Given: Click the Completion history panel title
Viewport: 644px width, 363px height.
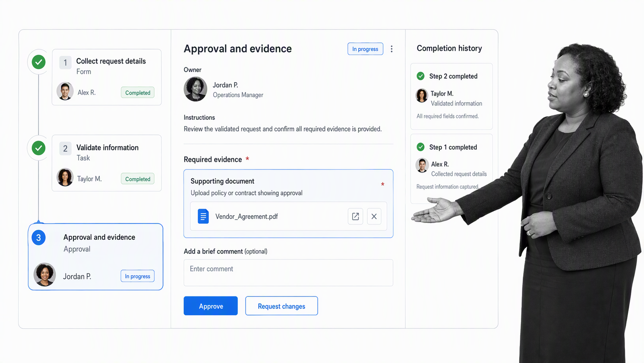Looking at the screenshot, I should point(449,48).
